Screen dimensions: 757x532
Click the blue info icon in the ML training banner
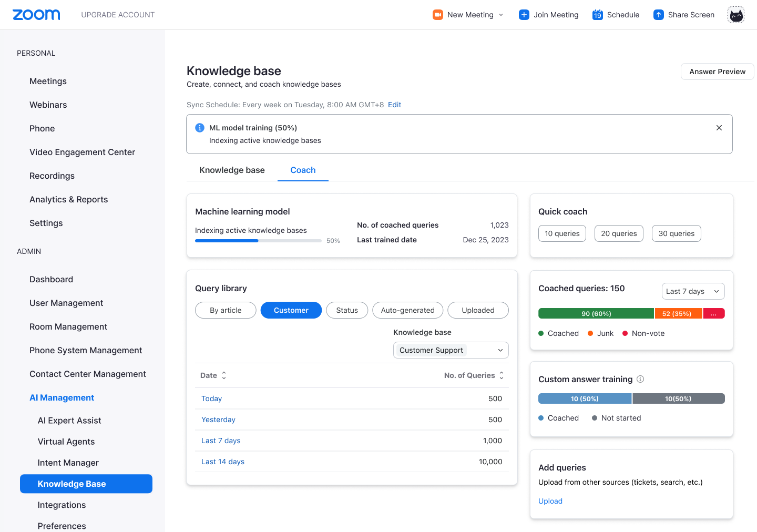pos(200,128)
